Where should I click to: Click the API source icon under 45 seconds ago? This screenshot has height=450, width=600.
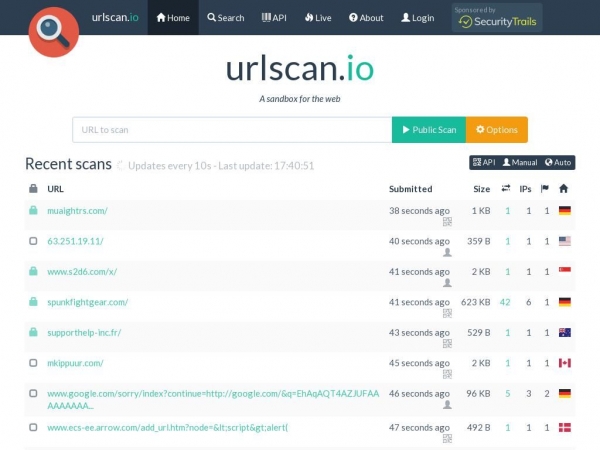point(447,374)
